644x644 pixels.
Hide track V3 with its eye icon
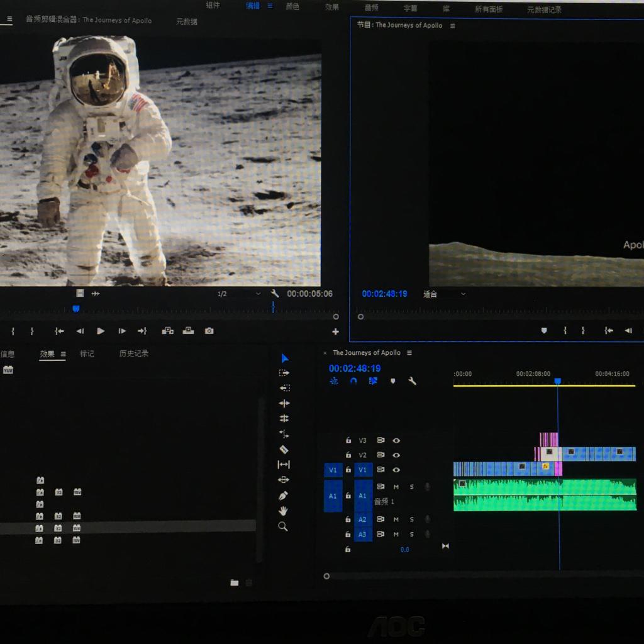pyautogui.click(x=396, y=440)
